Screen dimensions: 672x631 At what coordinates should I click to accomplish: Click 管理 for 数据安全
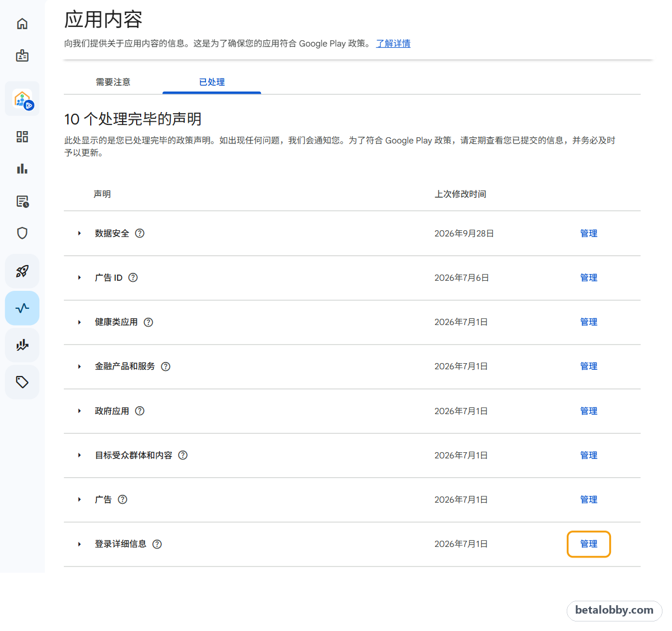589,233
